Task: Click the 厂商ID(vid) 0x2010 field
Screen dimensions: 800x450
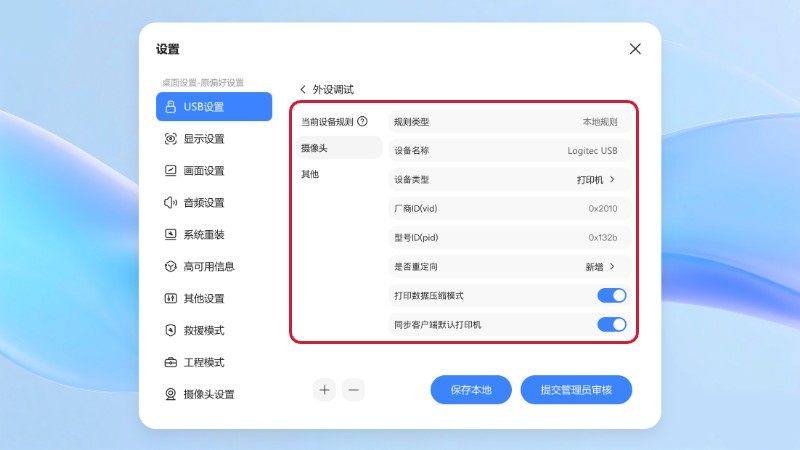Action: (510, 208)
